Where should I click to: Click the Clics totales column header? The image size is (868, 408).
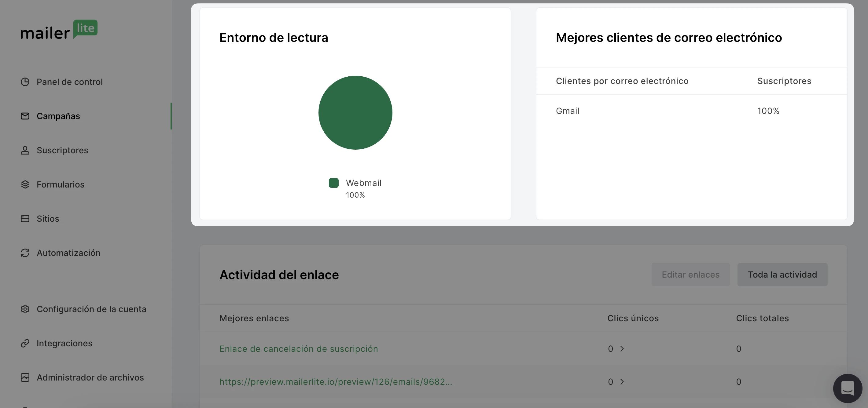pyautogui.click(x=762, y=319)
